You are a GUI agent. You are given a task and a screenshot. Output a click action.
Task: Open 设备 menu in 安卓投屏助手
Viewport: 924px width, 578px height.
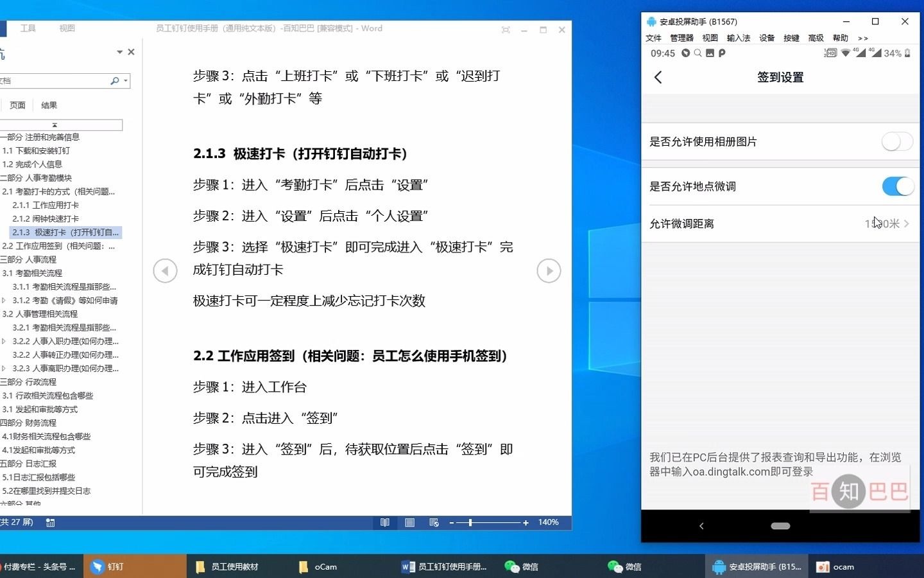tap(767, 39)
